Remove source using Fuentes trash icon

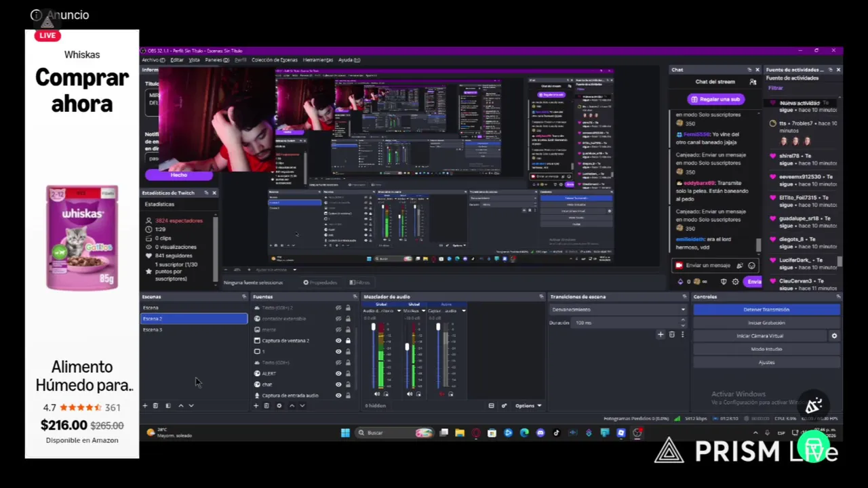(x=267, y=405)
